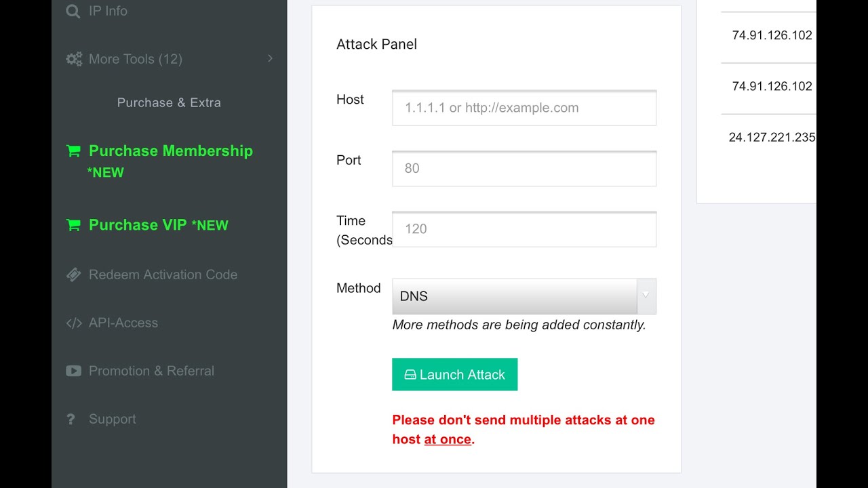Open the Method dropdown showing DNS

pyautogui.click(x=524, y=296)
